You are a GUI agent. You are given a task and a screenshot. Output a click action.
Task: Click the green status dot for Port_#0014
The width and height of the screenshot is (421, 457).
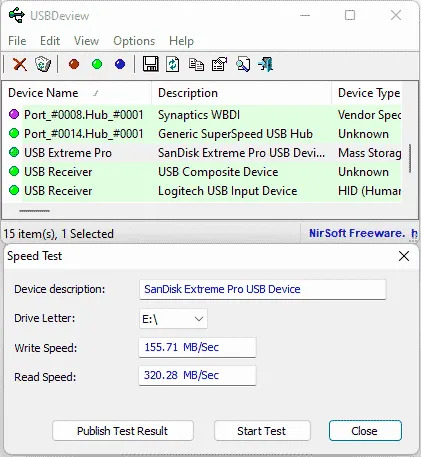tap(14, 133)
